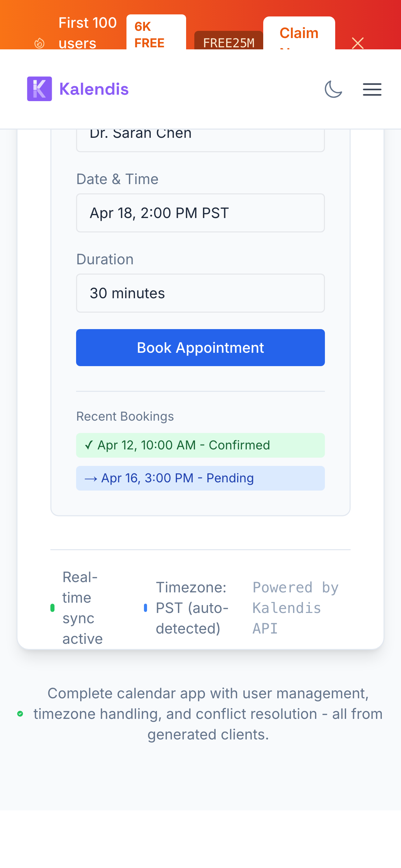This screenshot has width=401, height=868.
Task: Open the Apr 18, 2:00 PM PST field
Action: (x=200, y=213)
